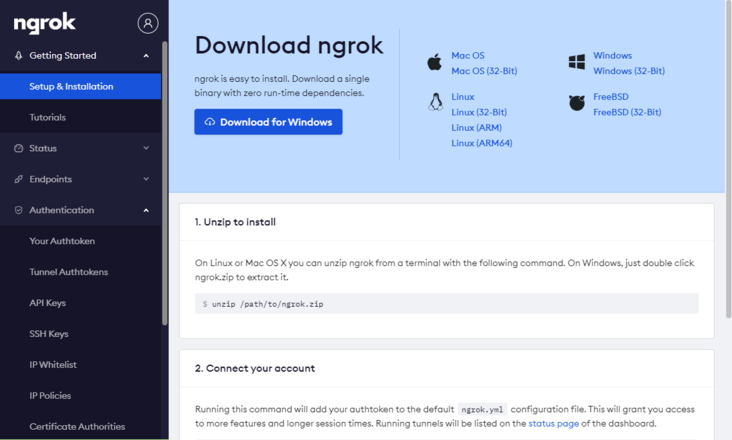
Task: Click the Authentication shield icon
Action: click(19, 210)
